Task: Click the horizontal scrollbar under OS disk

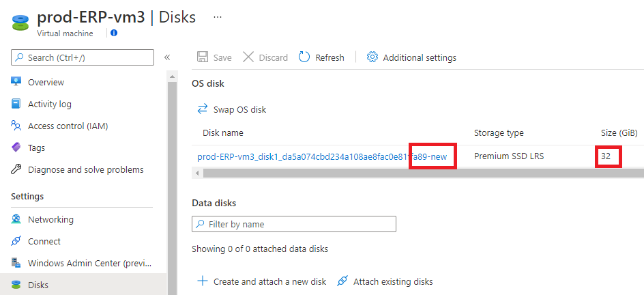Action: click(x=418, y=173)
